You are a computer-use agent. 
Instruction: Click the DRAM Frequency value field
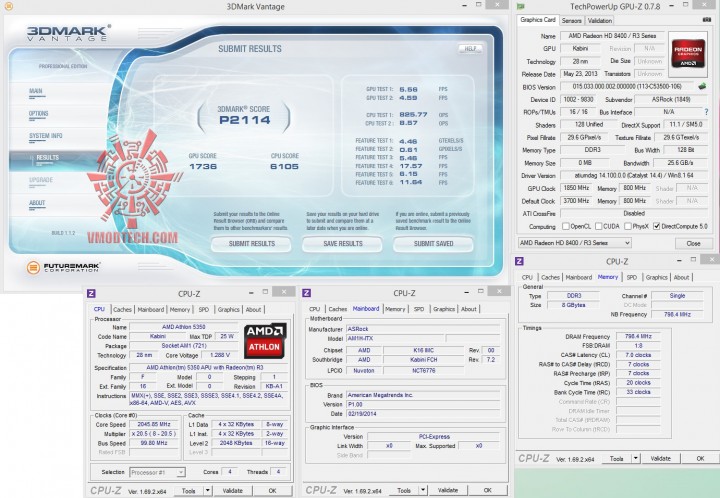point(638,336)
